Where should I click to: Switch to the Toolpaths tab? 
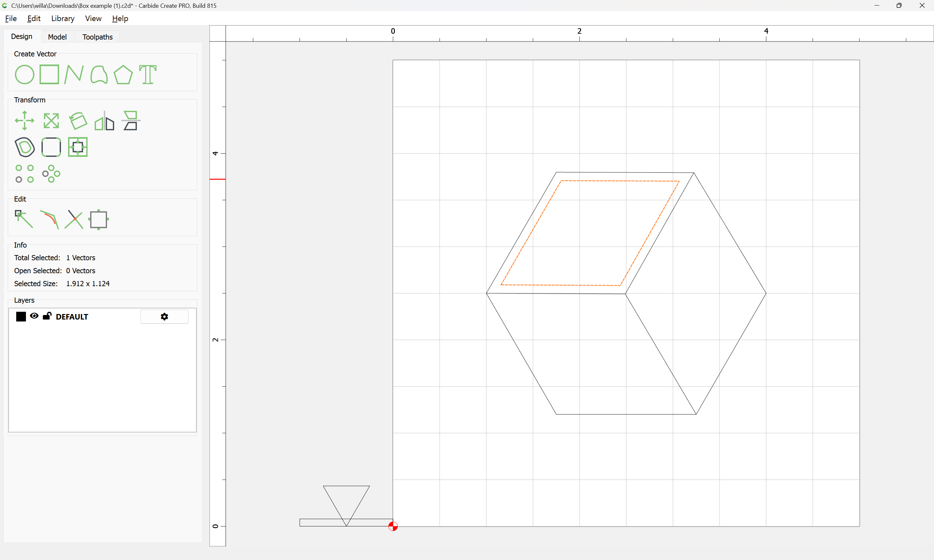coord(97,37)
